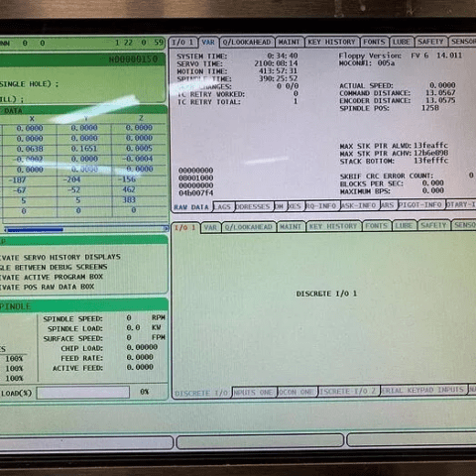Select KEY HISTORY tab in lower panel

click(334, 226)
